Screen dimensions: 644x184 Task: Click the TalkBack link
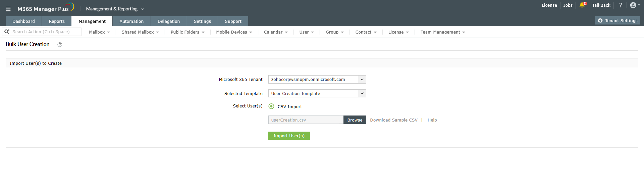pyautogui.click(x=601, y=5)
